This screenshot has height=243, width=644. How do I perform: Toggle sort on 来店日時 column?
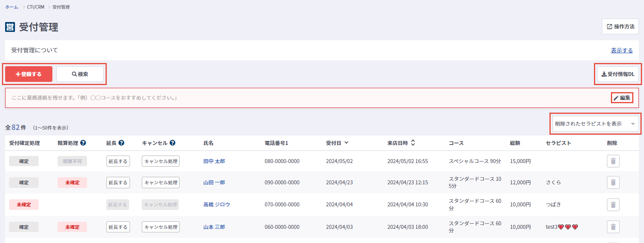(x=413, y=143)
